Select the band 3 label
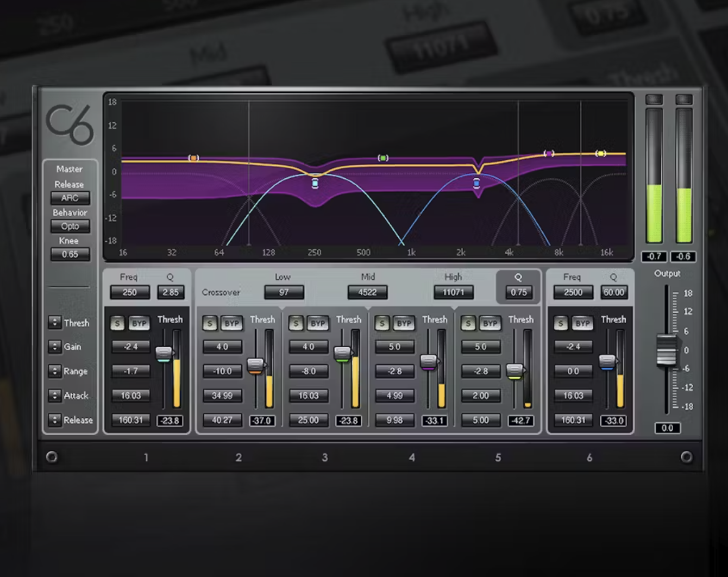The image size is (728, 577). tap(325, 457)
